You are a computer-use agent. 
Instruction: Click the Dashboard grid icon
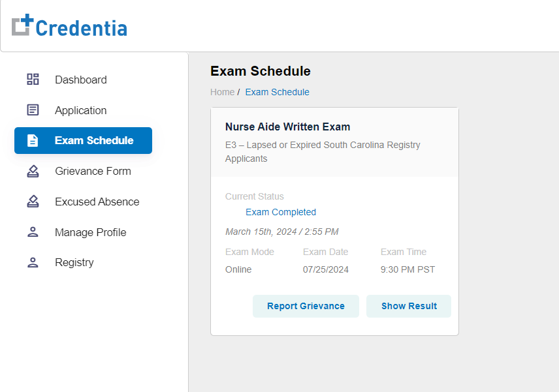pos(33,80)
